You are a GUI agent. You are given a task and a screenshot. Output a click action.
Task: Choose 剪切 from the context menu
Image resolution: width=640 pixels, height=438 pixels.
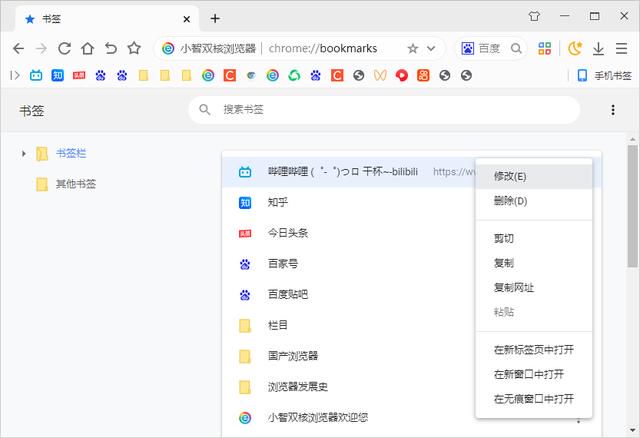point(534,238)
